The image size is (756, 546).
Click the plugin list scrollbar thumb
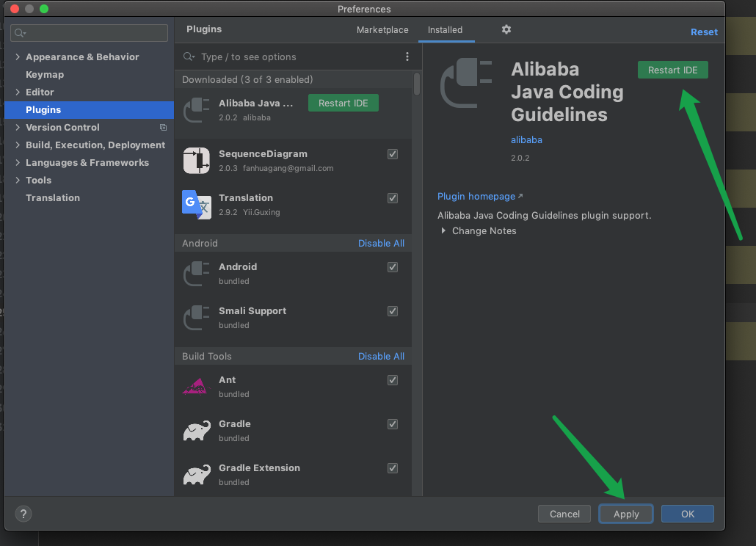[417, 84]
